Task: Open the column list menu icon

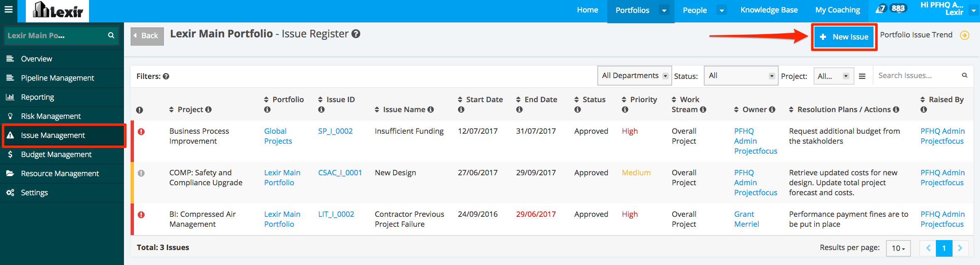Action: pos(862,76)
